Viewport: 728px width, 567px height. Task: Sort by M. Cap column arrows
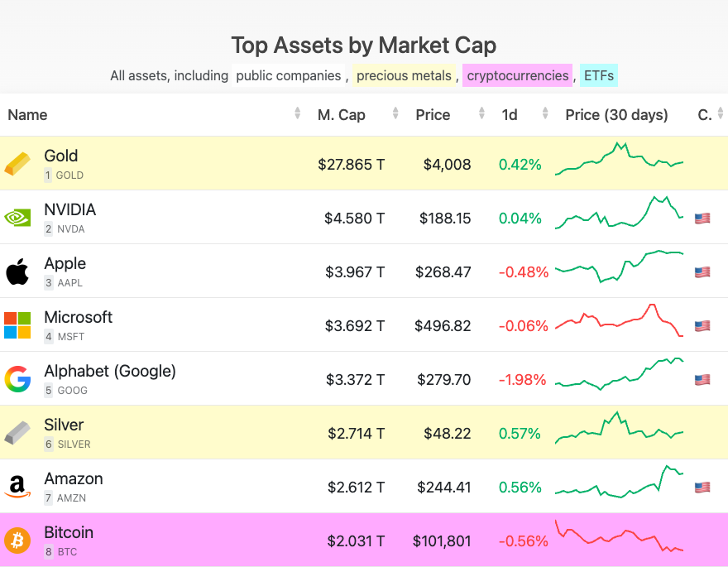(x=395, y=114)
